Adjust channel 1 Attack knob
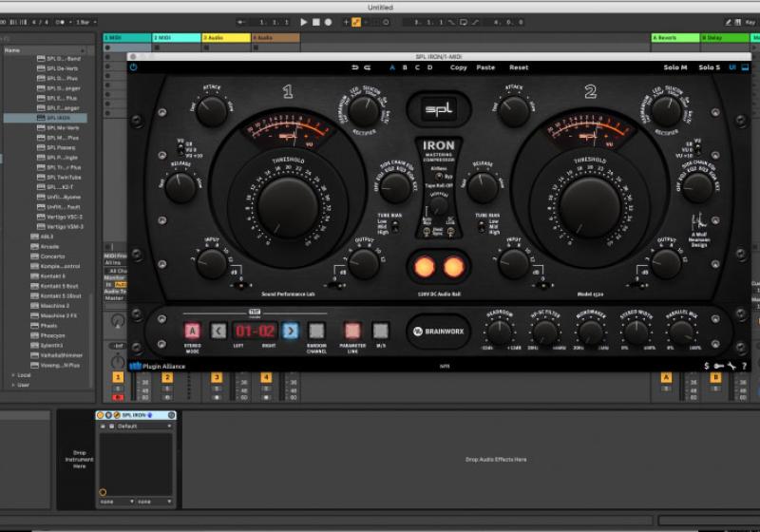 [212, 111]
